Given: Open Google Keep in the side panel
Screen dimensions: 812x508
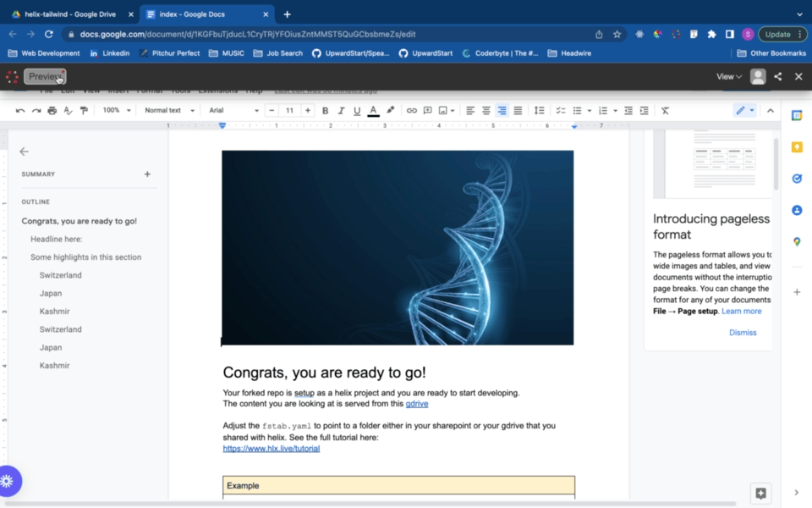Looking at the screenshot, I should point(797,147).
